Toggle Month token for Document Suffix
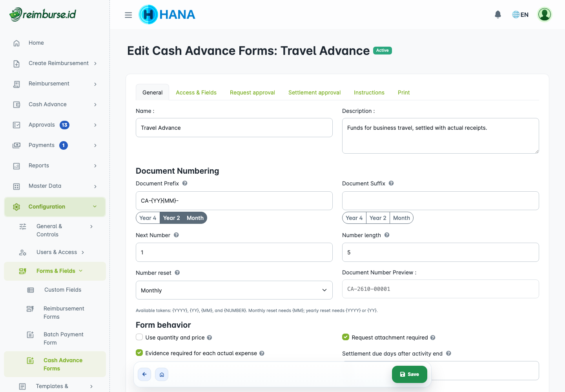The image size is (565, 392). (401, 218)
